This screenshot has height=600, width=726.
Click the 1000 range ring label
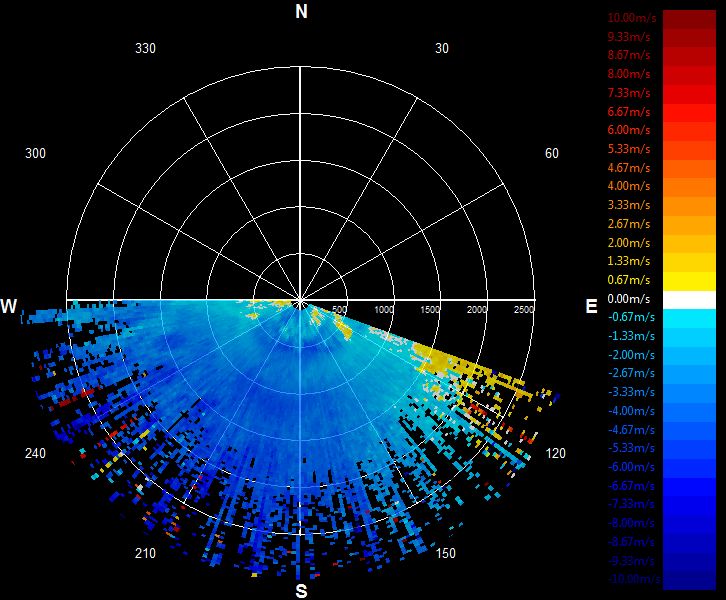(x=384, y=310)
